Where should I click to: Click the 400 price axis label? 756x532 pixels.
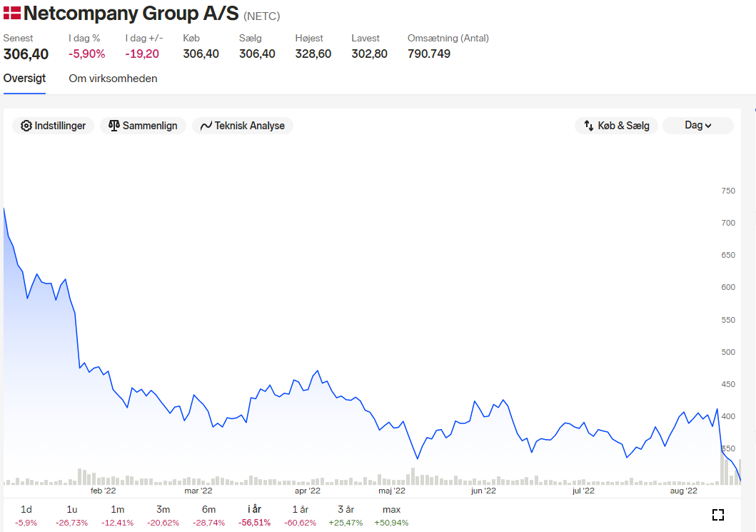click(728, 417)
